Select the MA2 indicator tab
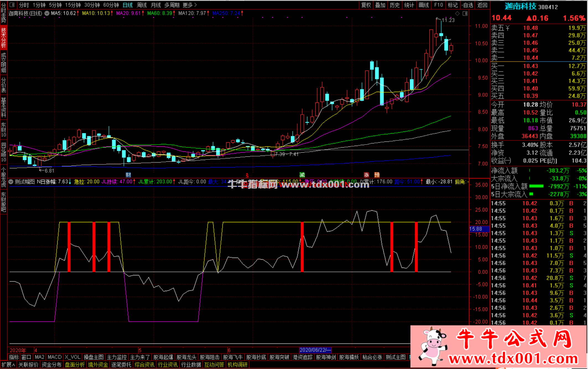 40,357
